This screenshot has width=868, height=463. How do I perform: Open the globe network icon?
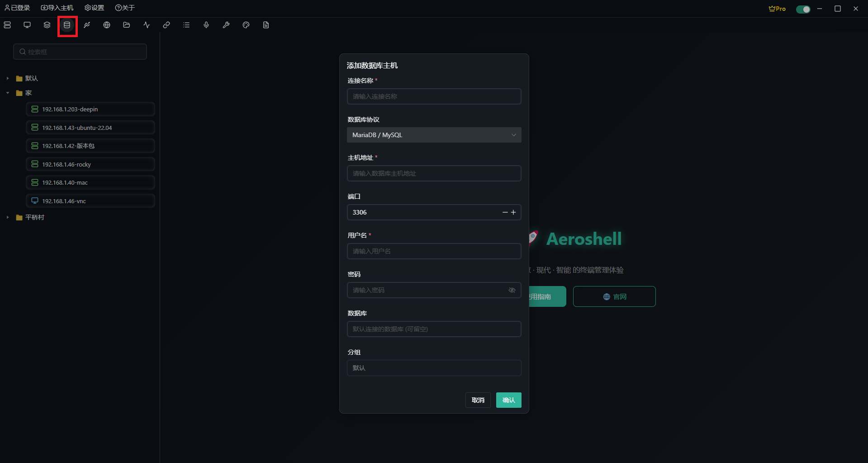107,25
